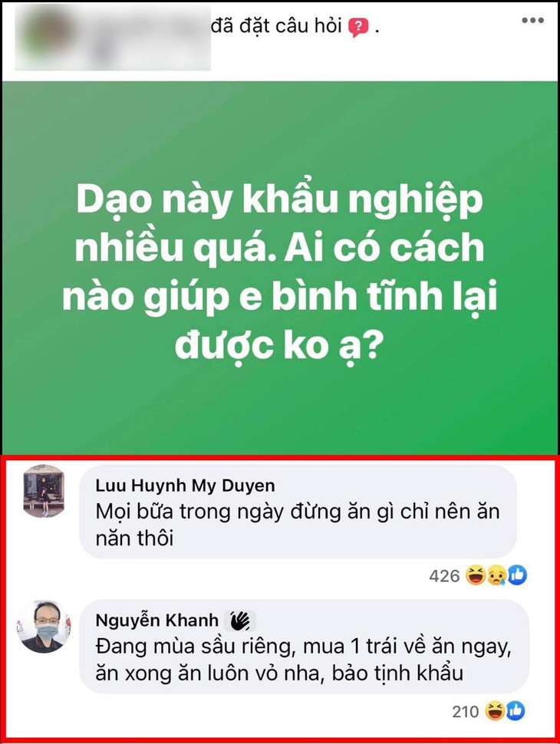Click the waving hand badge beside Nguyễn Khanh
The width and height of the screenshot is (560, 744).
click(x=240, y=621)
